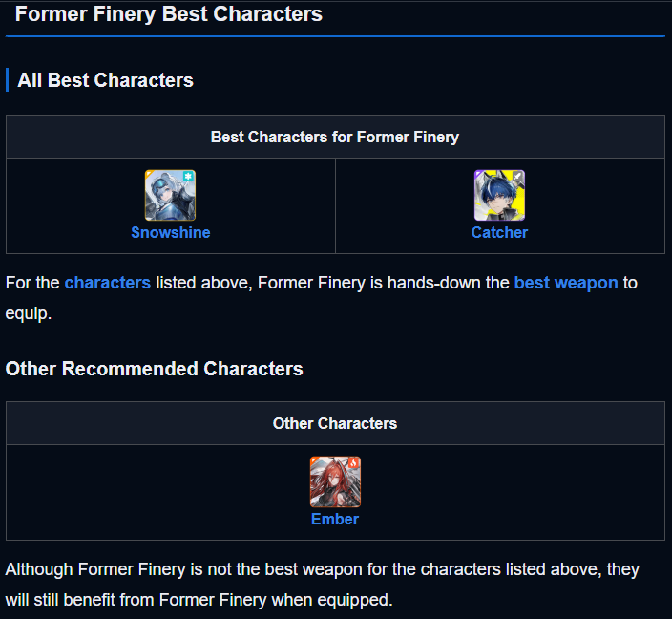This screenshot has height=619, width=672.
Task: Open the Snowshine character portrait
Action: [170, 195]
